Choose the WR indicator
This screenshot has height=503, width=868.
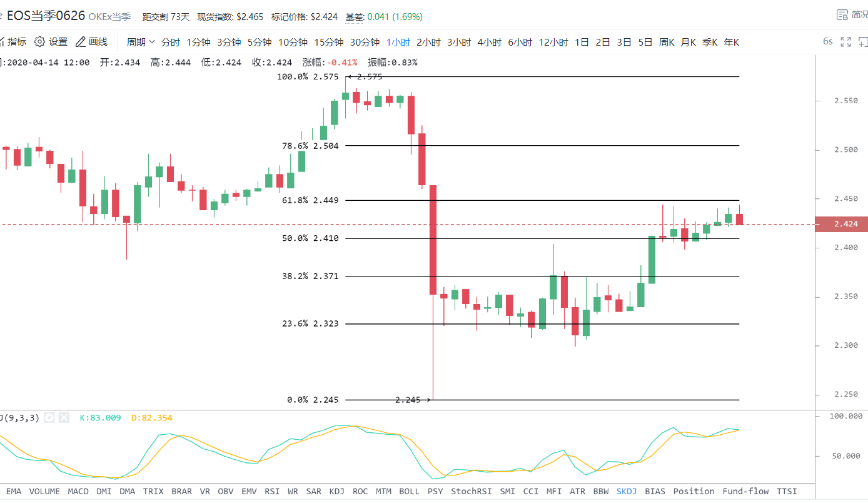point(293,491)
